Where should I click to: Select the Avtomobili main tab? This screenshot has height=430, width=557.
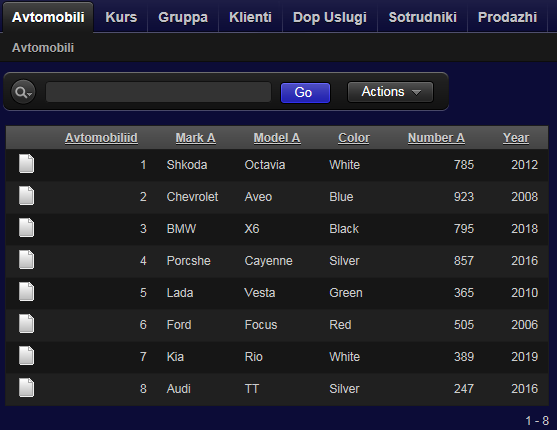[48, 17]
